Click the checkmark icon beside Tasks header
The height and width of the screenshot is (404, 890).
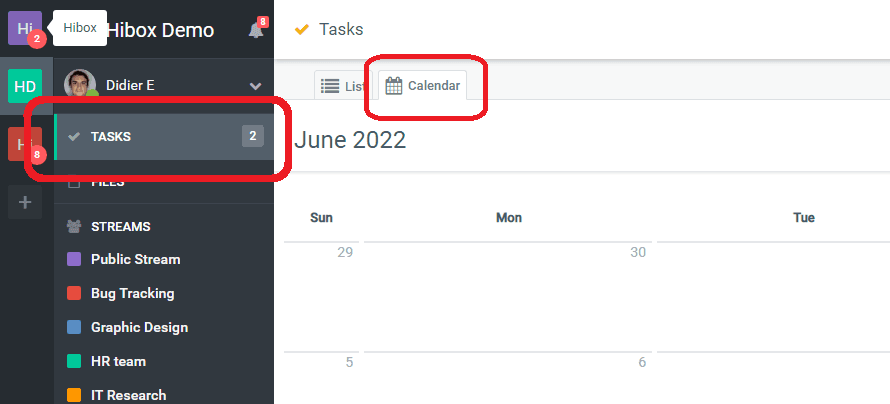(x=301, y=30)
